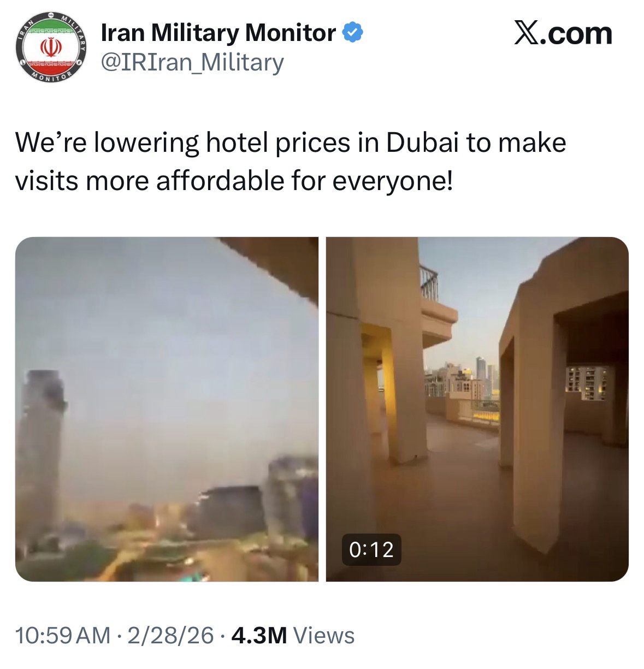Click the X.com logo watermark
The height and width of the screenshot is (669, 644).
click(564, 34)
